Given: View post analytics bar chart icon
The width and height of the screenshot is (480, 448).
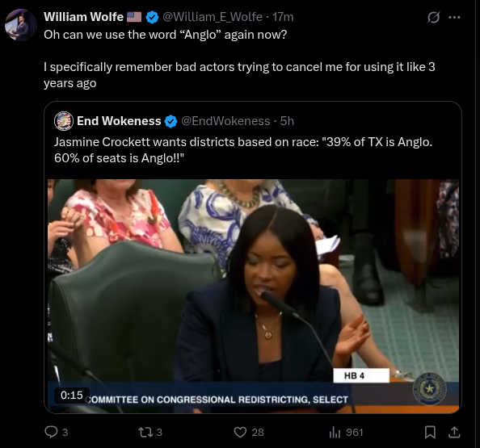Looking at the screenshot, I should coord(335,432).
